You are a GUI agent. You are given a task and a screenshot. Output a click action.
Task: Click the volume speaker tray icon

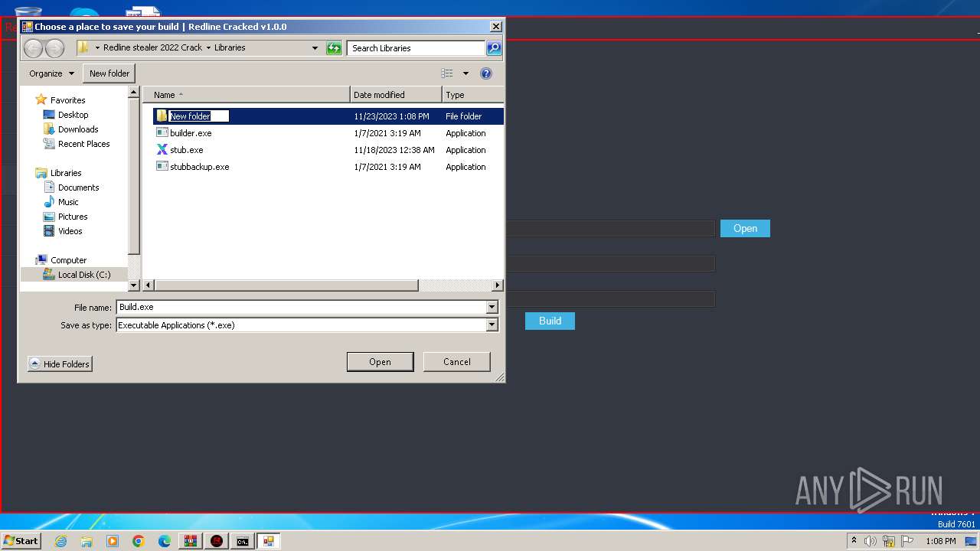pos(871,541)
